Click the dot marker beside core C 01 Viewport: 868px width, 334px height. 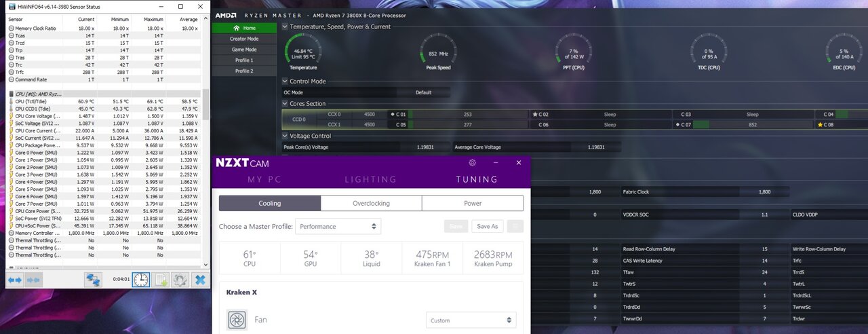(x=393, y=114)
